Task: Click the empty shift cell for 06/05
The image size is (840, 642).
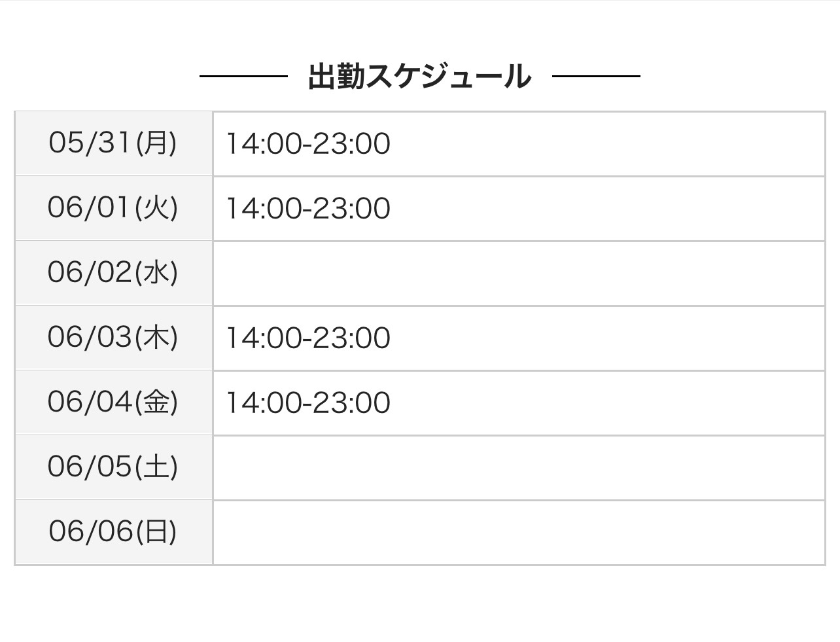Action: [x=518, y=467]
